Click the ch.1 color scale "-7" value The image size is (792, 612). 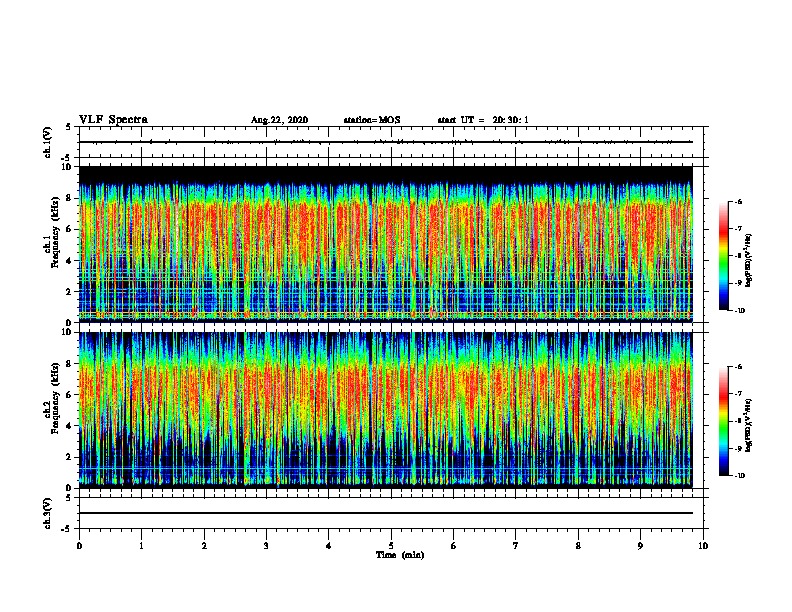[738, 229]
